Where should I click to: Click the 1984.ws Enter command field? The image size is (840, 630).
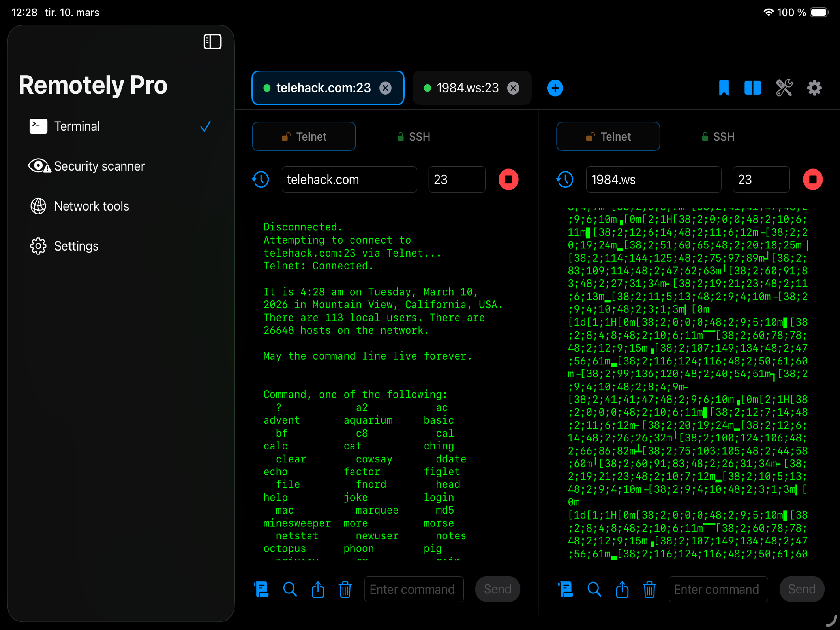click(718, 589)
